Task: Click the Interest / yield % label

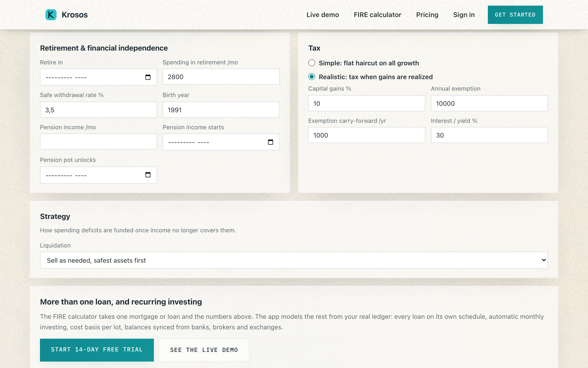Action: pyautogui.click(x=454, y=121)
